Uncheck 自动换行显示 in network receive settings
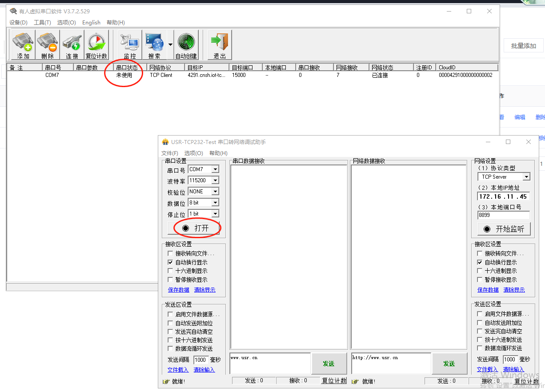The width and height of the screenshot is (545, 392). click(x=480, y=262)
